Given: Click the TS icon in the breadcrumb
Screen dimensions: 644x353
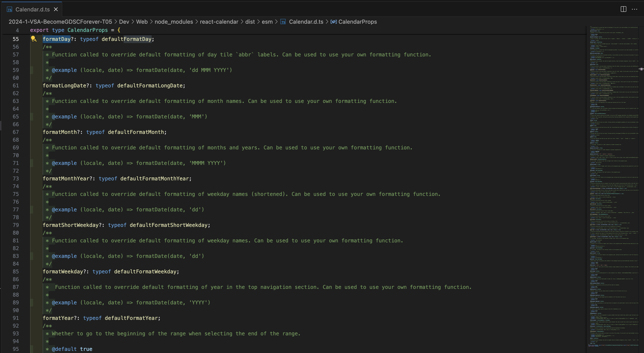Looking at the screenshot, I should [x=283, y=22].
